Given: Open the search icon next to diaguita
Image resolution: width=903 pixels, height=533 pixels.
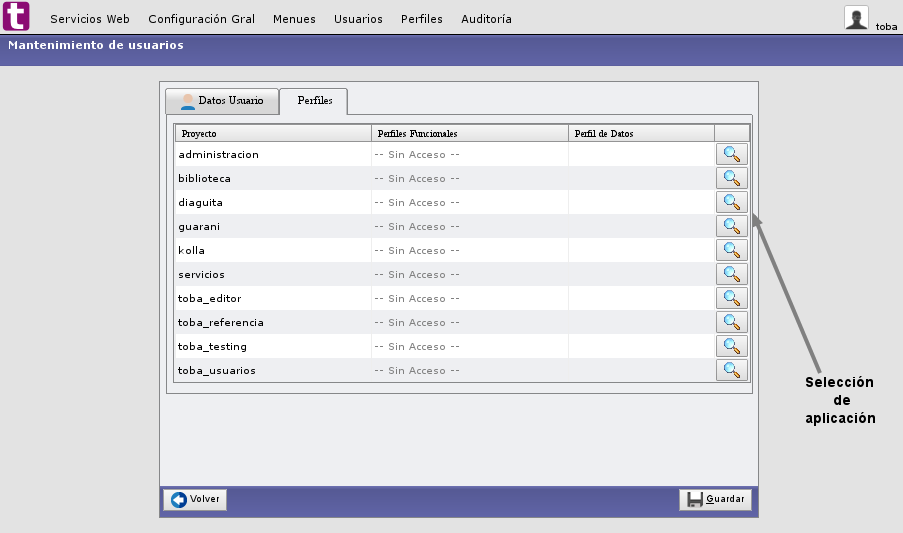Looking at the screenshot, I should tap(732, 202).
